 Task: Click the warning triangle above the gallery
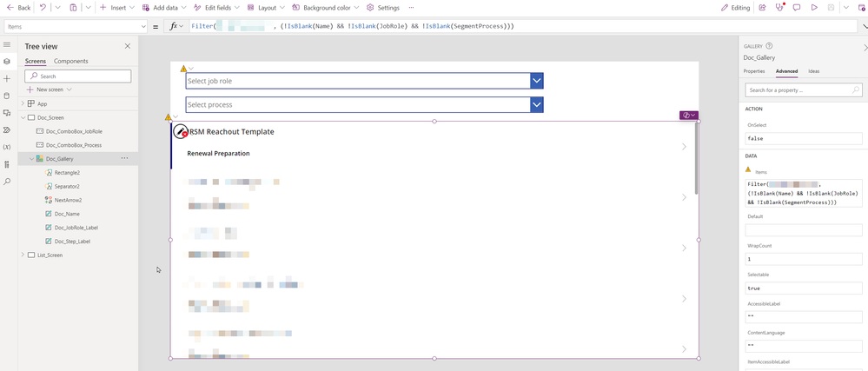168,116
